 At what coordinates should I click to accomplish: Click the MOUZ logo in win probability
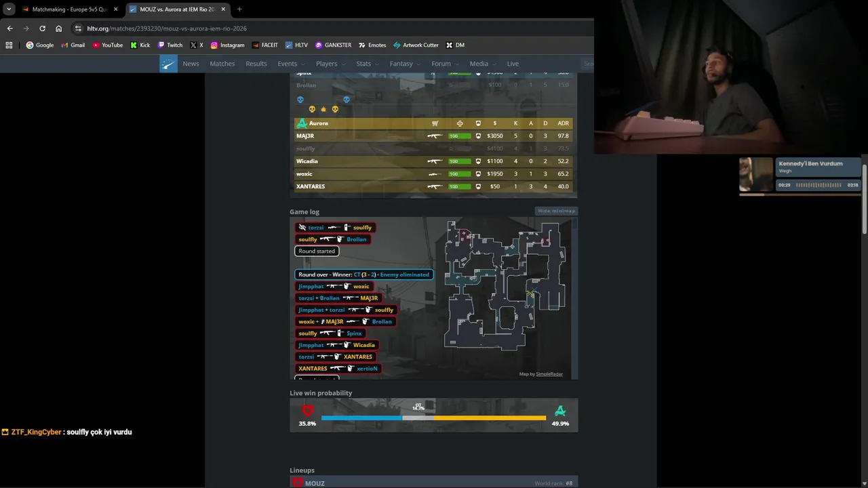coord(307,410)
